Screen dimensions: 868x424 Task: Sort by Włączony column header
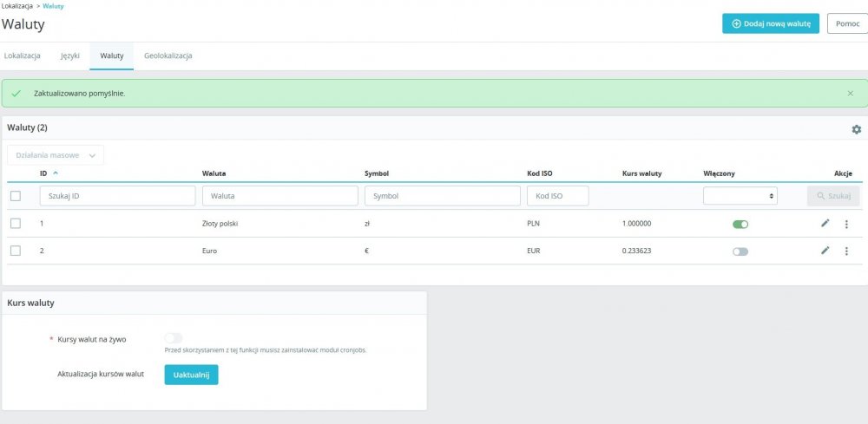coord(719,173)
